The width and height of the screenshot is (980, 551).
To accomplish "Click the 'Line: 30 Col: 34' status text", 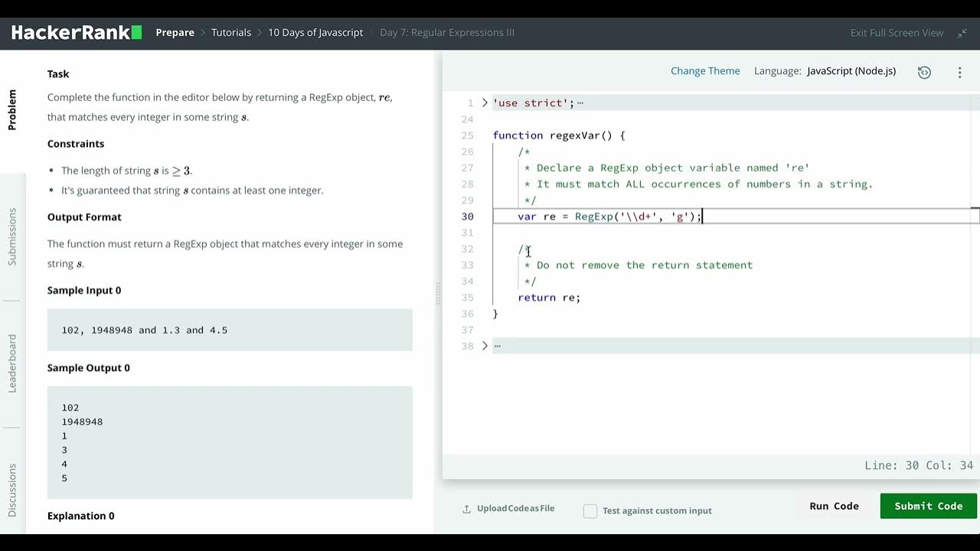I will click(x=919, y=465).
